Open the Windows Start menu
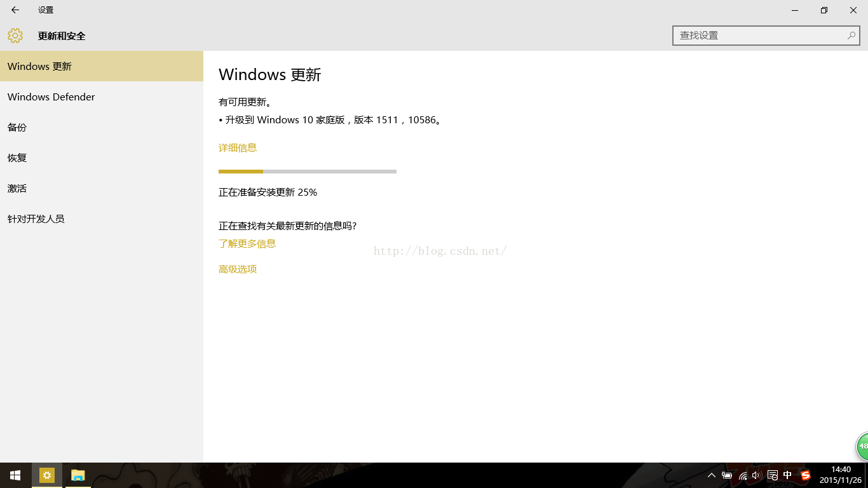This screenshot has width=868, height=488. click(x=15, y=475)
